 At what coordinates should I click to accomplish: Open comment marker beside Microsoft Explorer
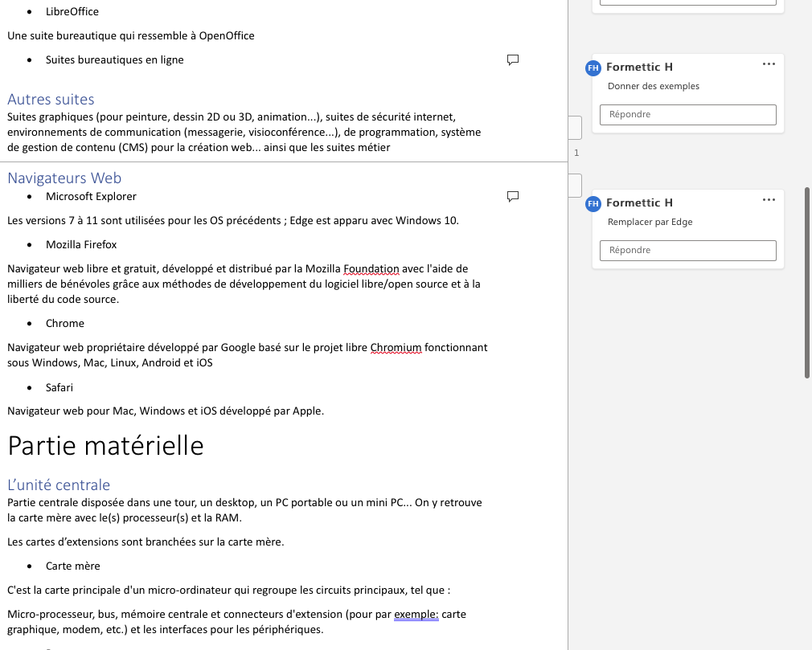click(x=513, y=197)
